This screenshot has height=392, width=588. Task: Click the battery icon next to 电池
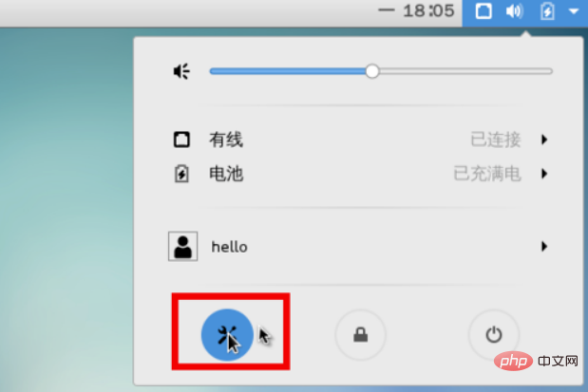(181, 174)
